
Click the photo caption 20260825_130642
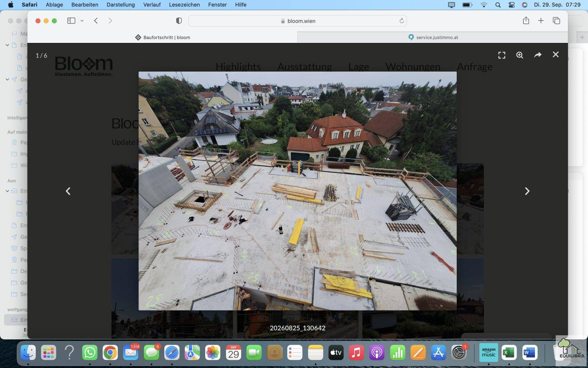click(297, 328)
